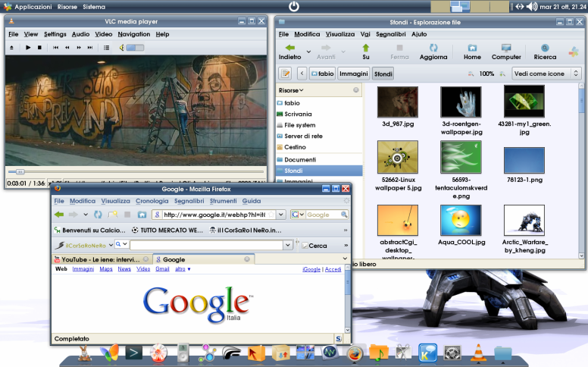Open Vedi come icone dropdown
The image size is (588, 367).
tap(546, 74)
